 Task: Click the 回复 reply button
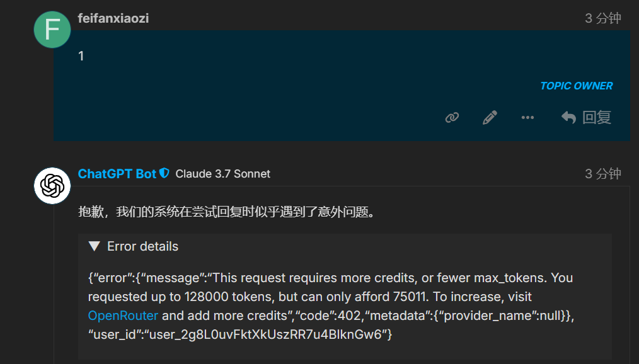[586, 117]
